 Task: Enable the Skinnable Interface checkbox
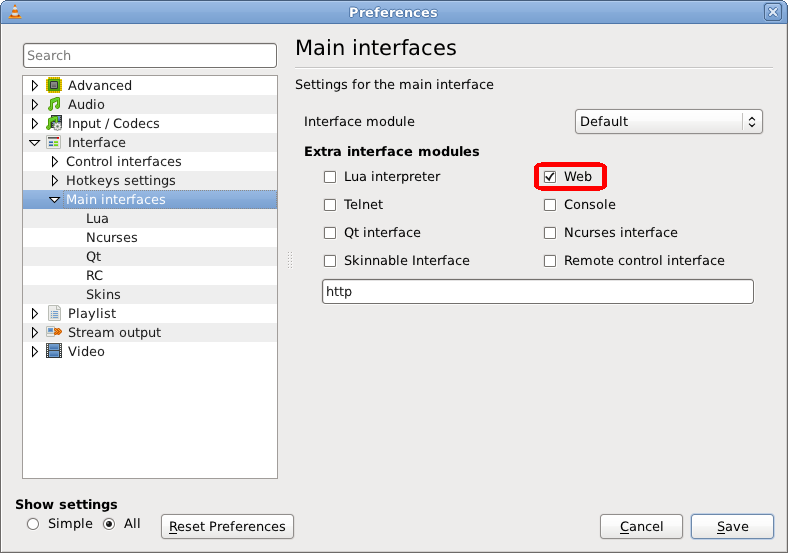click(330, 261)
